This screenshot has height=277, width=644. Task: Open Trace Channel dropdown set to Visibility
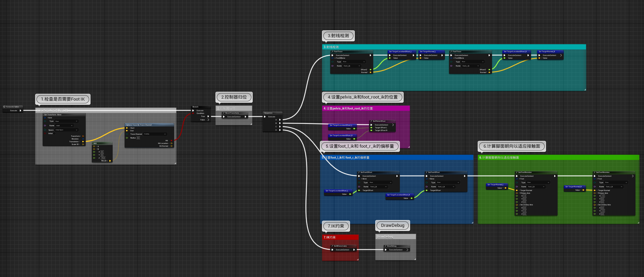click(x=155, y=134)
